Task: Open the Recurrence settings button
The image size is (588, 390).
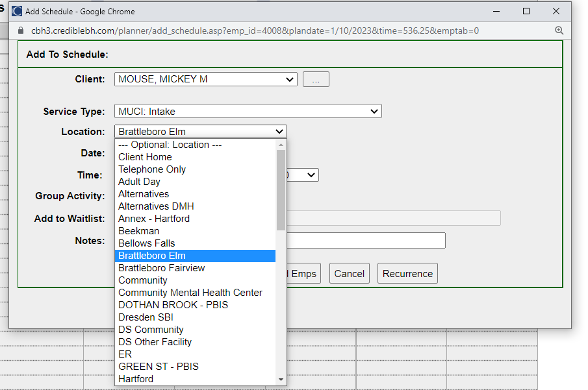Action: coord(407,273)
